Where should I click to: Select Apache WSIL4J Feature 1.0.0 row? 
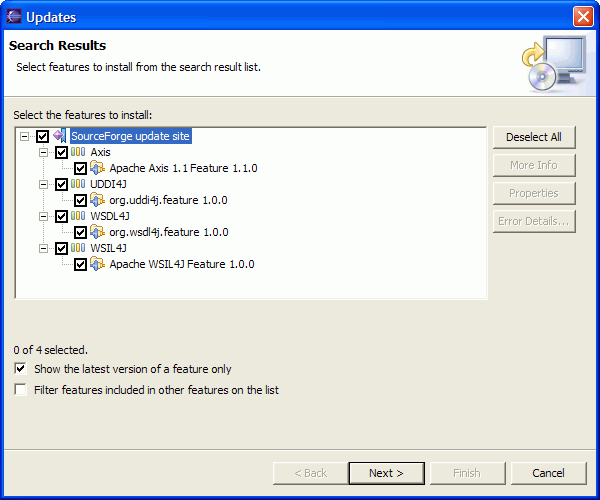182,264
